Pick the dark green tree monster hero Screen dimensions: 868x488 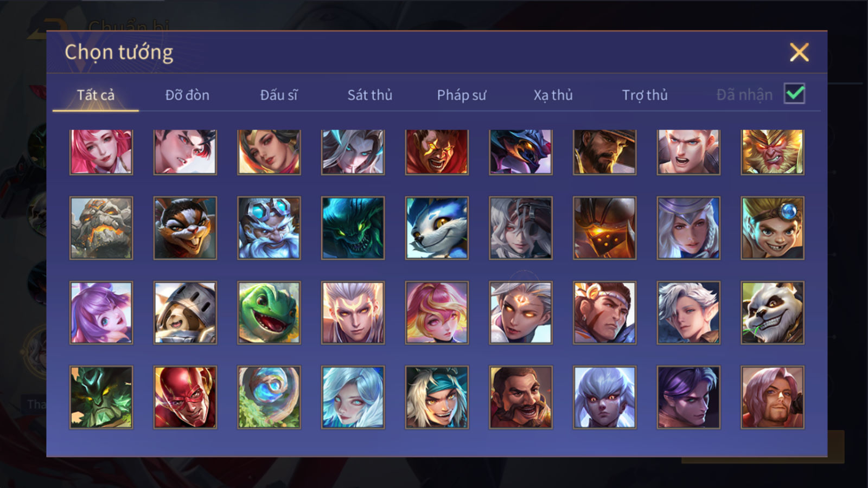click(101, 397)
